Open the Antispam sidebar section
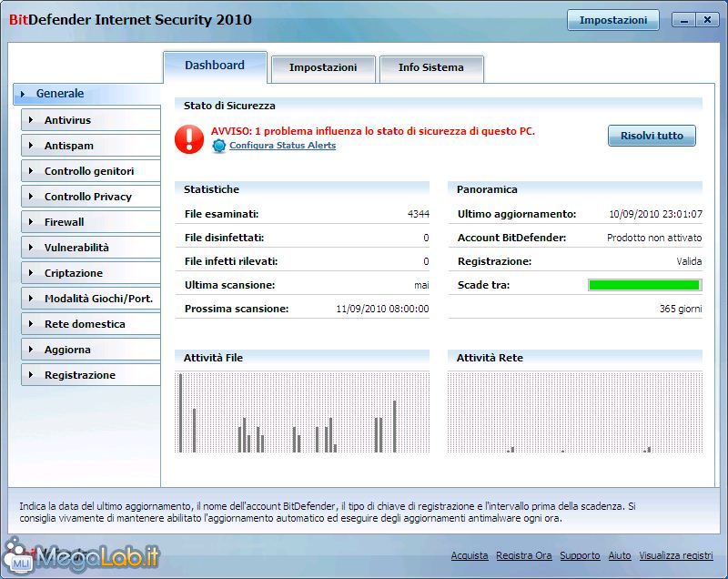The image size is (728, 579). (x=91, y=146)
